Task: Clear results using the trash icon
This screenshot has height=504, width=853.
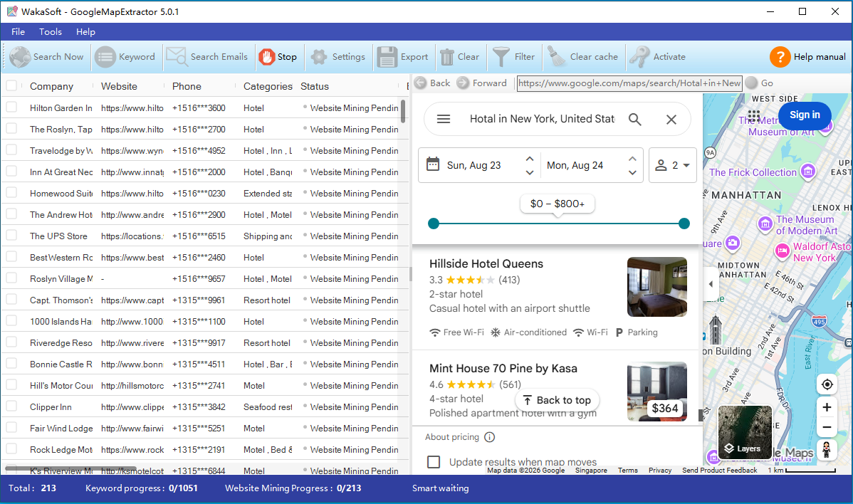Action: click(446, 56)
